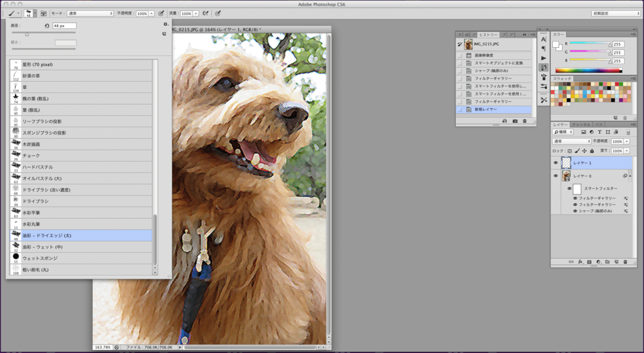Open the Tool Presets scissors-like icon
The image size is (644, 353).
tap(543, 100)
